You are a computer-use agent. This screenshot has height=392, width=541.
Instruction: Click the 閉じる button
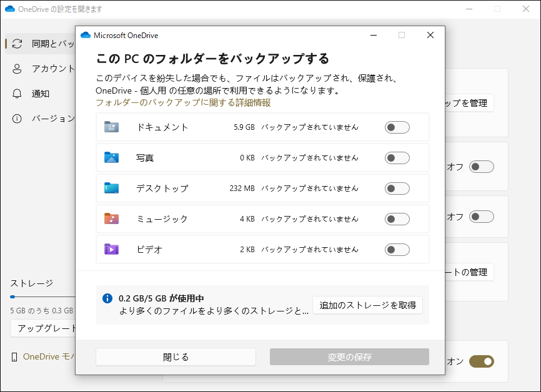(x=176, y=357)
